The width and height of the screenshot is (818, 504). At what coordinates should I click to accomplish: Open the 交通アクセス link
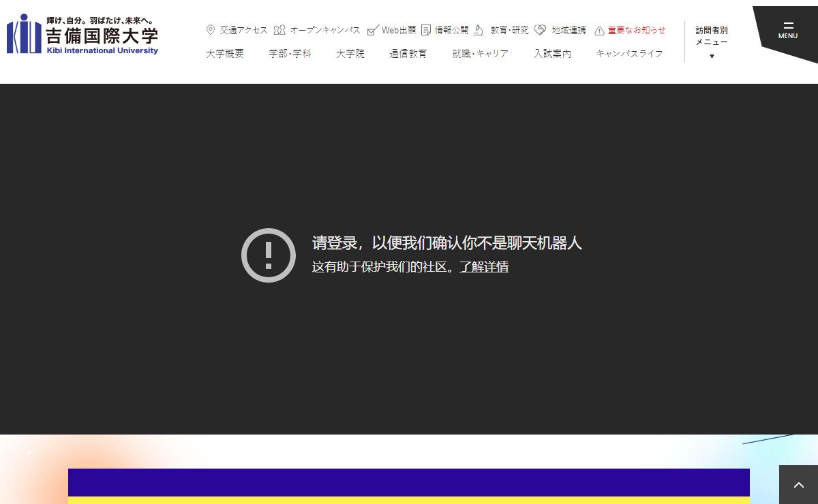tap(243, 31)
